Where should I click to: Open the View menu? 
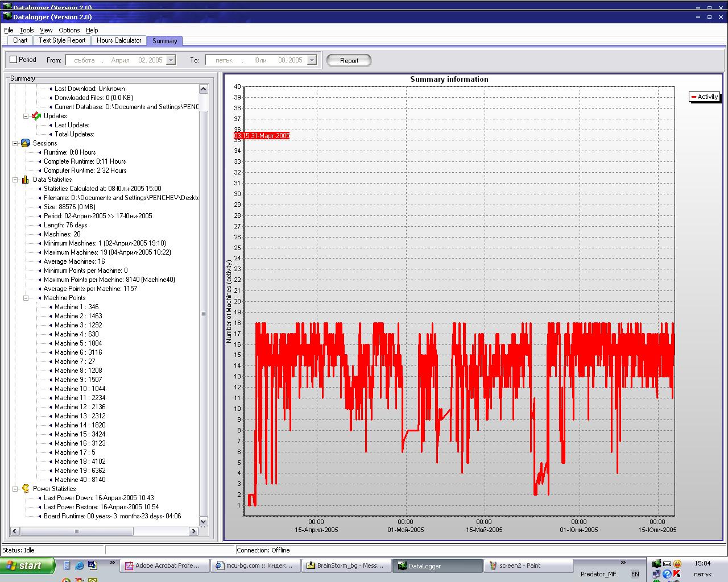coord(47,30)
